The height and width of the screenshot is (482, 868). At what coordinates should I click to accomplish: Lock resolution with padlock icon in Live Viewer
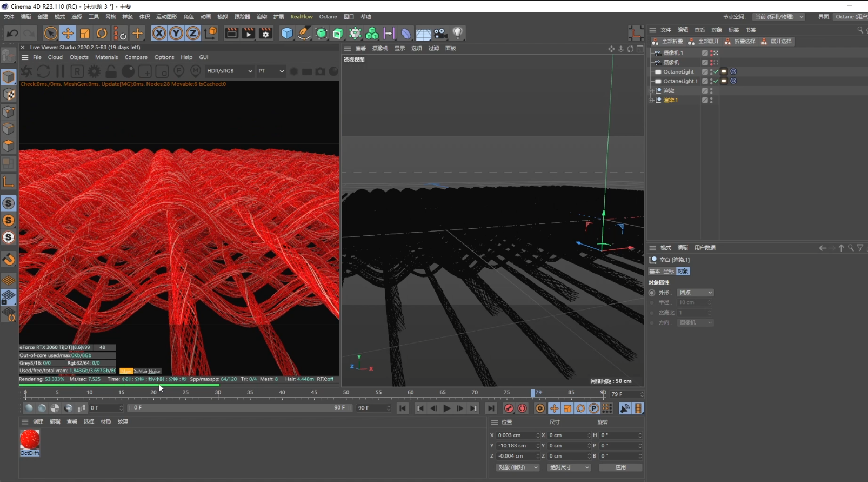click(x=111, y=71)
